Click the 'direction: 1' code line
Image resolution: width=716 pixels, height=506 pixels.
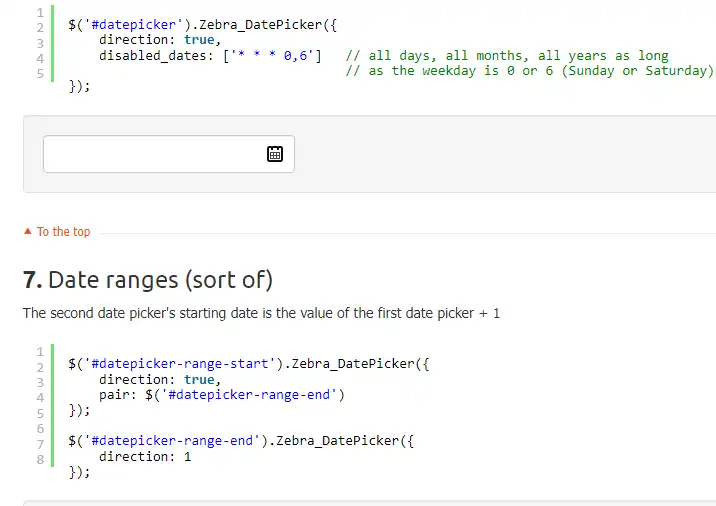[x=145, y=456]
